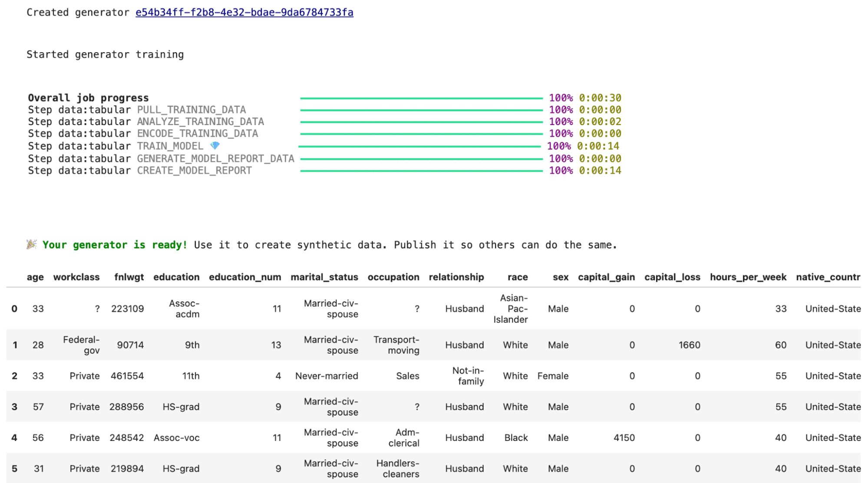Select the 'occupation' column header
This screenshot has width=868, height=483.
(x=393, y=277)
